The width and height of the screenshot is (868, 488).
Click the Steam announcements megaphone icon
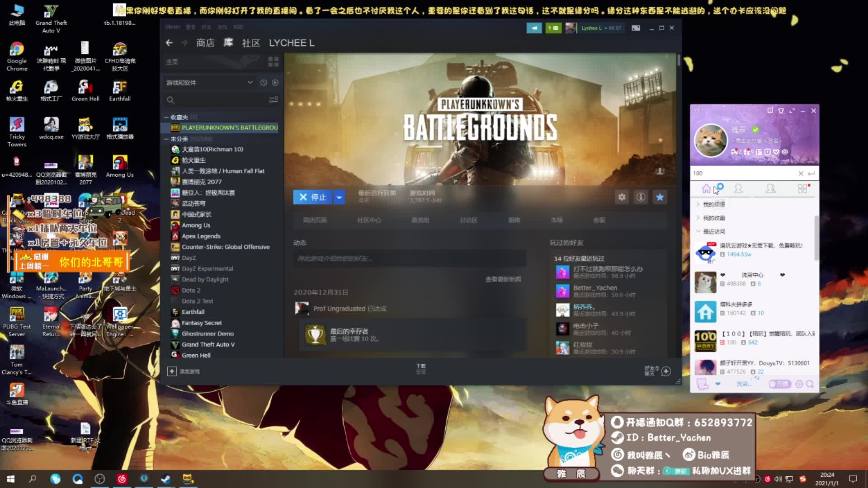[534, 28]
